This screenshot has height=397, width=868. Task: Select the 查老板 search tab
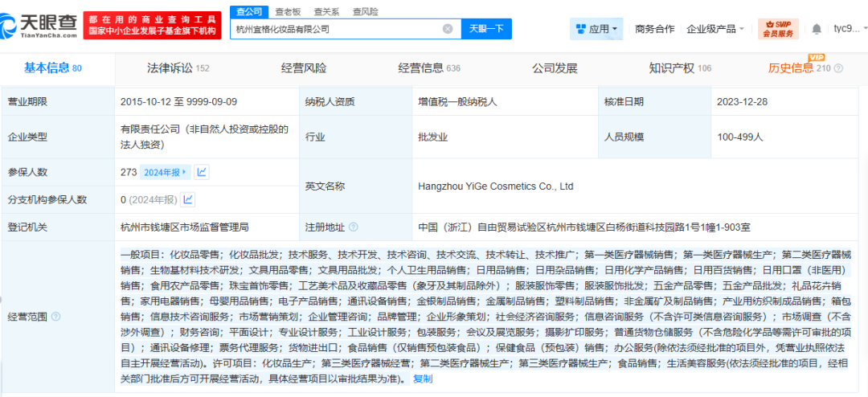coord(287,11)
